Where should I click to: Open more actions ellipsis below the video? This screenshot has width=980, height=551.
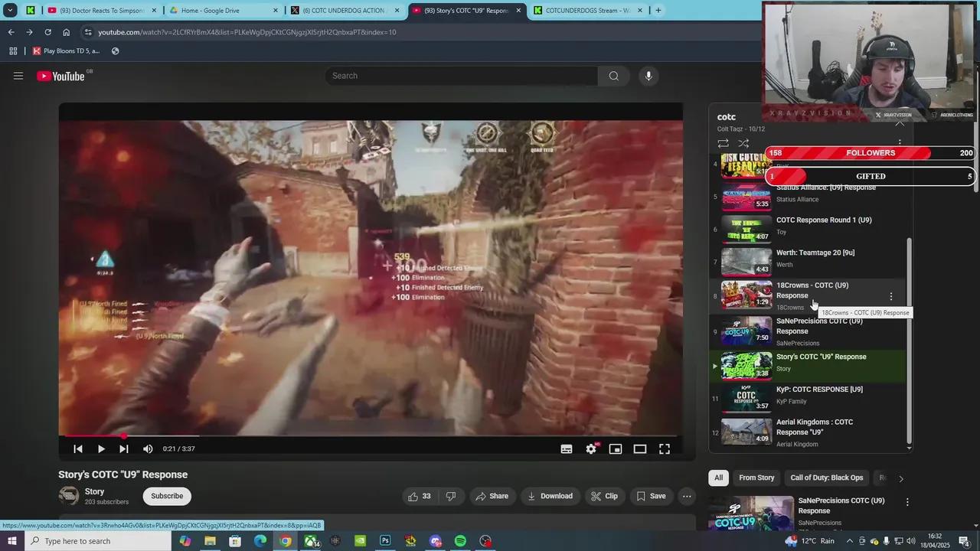pyautogui.click(x=687, y=496)
